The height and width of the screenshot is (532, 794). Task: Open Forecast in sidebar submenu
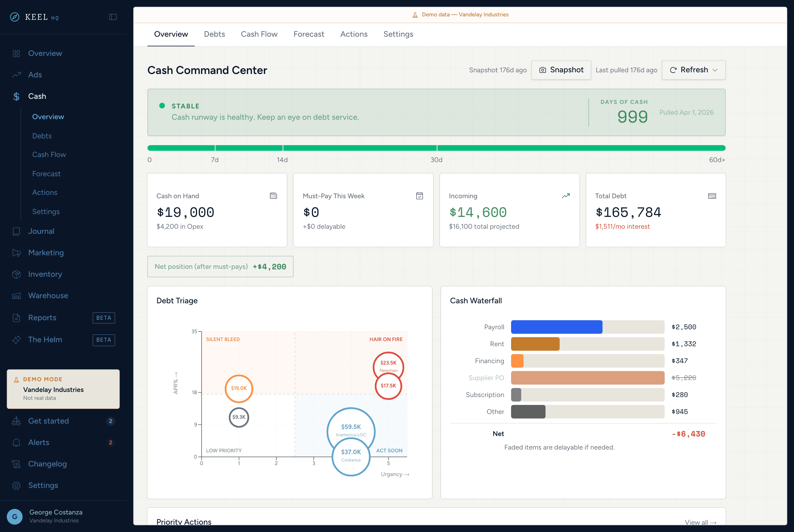pyautogui.click(x=47, y=174)
